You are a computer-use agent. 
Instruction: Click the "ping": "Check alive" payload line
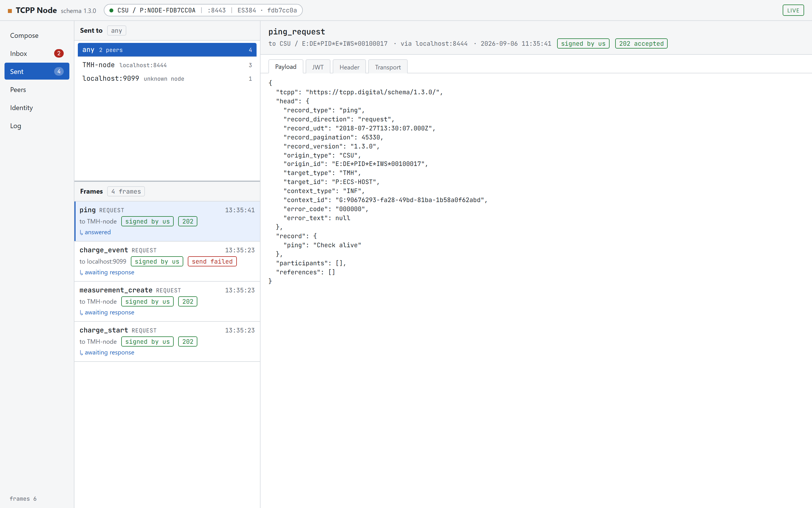[322, 245]
